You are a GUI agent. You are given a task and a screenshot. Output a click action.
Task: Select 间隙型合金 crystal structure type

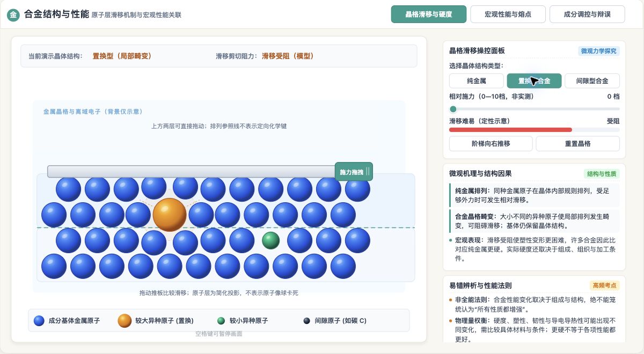click(592, 81)
